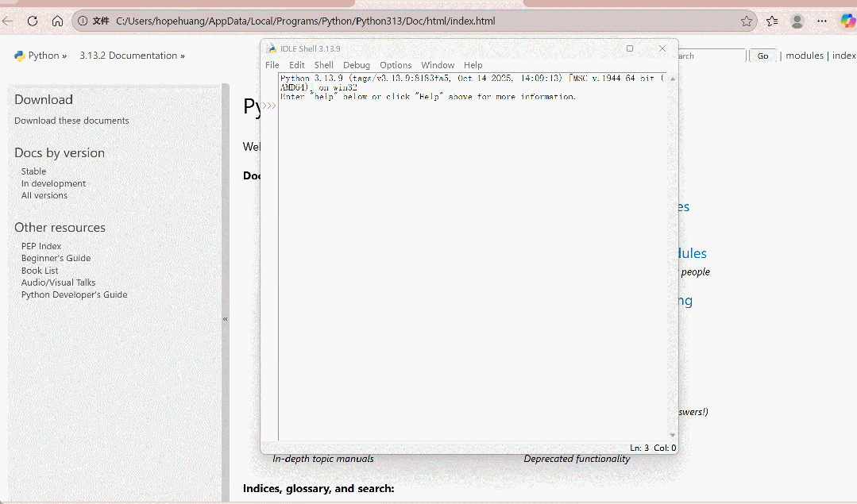Close the IDLE Shell window
Screen dimensions: 857x504
(x=662, y=48)
